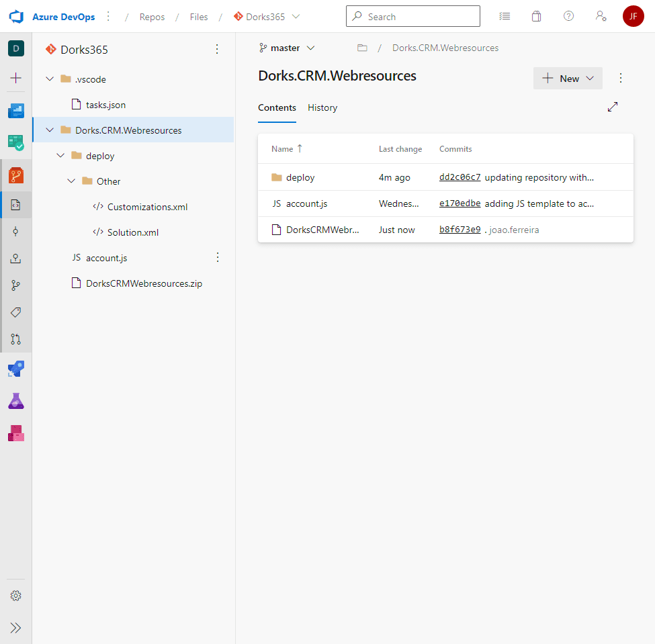Viewport: 655px width, 644px height.
Task: Open more options beside Azure DevOps title
Action: tap(108, 16)
